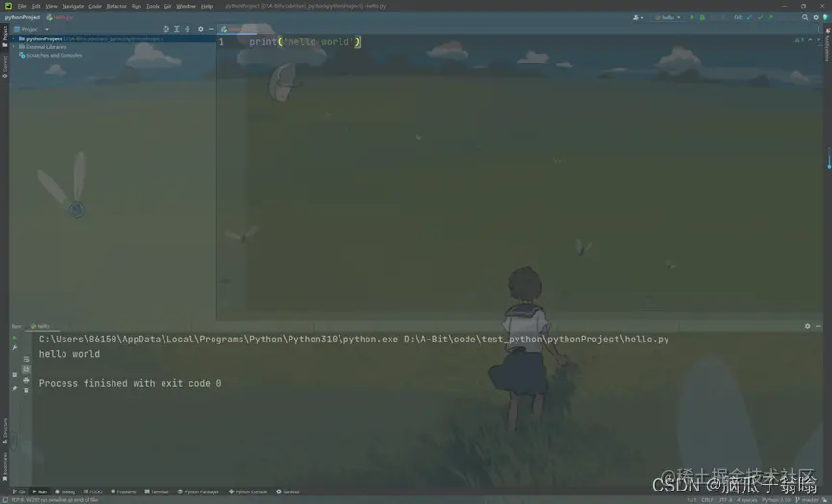Image resolution: width=832 pixels, height=504 pixels.
Task: Open the editor tab options three-dot icon
Action: point(819,29)
